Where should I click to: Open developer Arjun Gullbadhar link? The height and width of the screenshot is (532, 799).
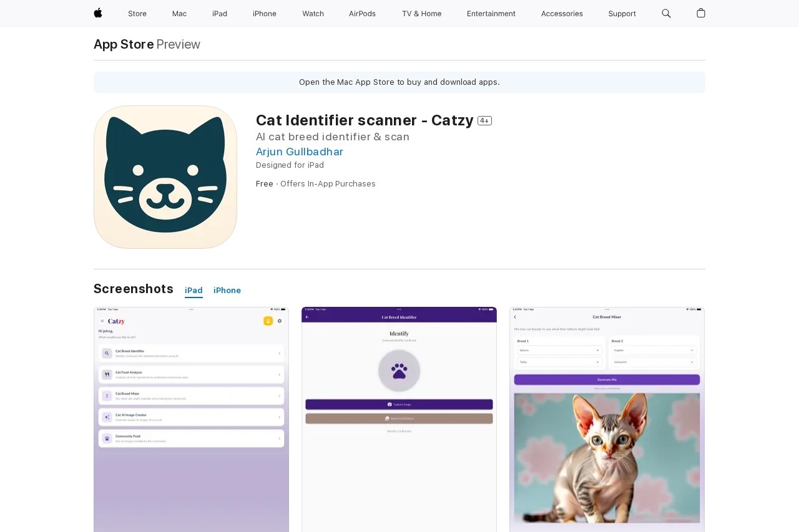300,152
